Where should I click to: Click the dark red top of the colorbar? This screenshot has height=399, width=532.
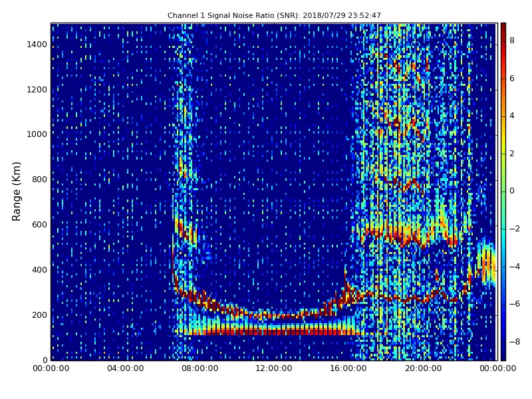click(x=503, y=27)
